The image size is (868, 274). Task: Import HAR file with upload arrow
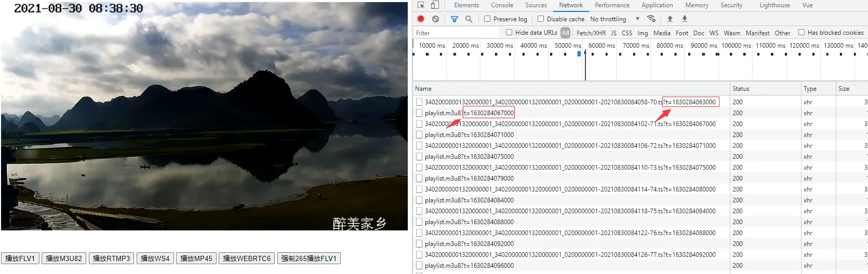670,19
